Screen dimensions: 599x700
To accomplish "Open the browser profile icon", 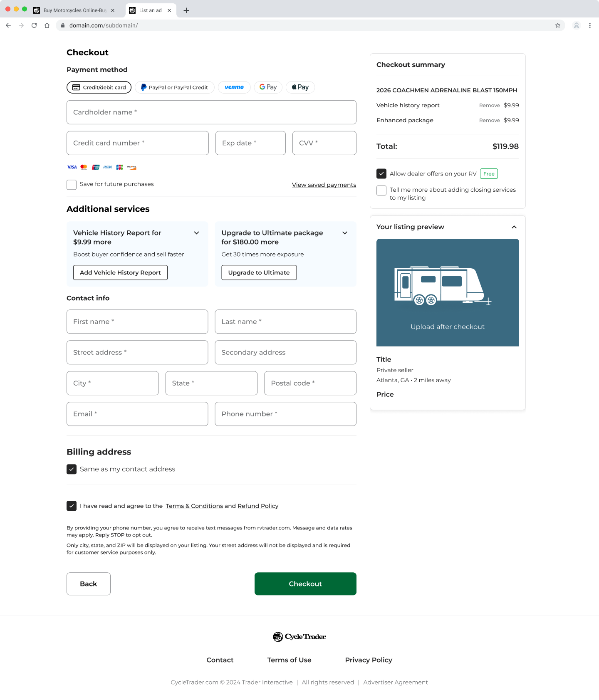I will pyautogui.click(x=577, y=25).
